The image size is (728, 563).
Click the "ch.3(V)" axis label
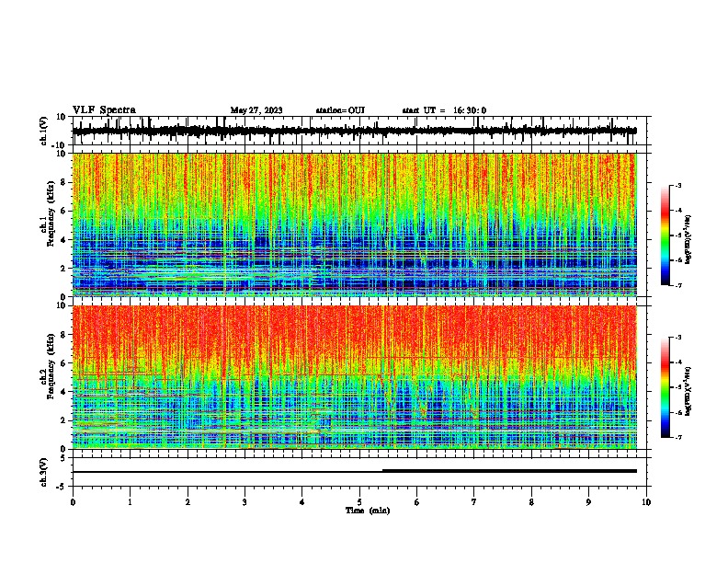tap(43, 473)
